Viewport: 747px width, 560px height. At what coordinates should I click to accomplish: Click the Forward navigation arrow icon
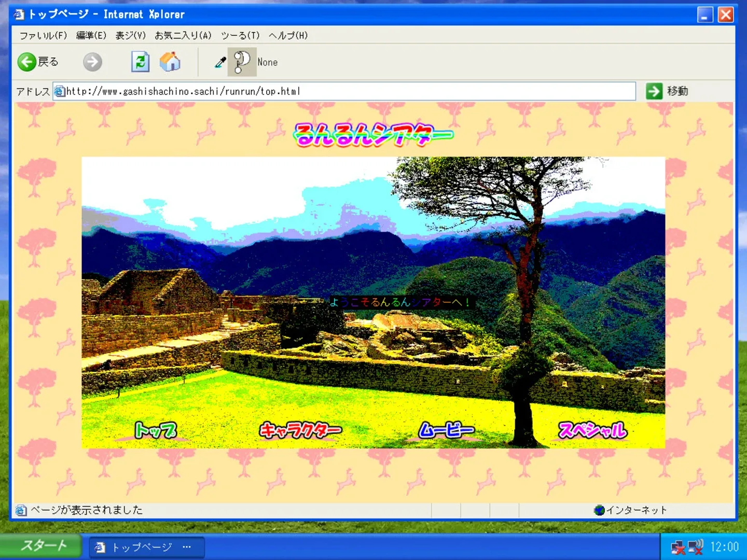(92, 62)
